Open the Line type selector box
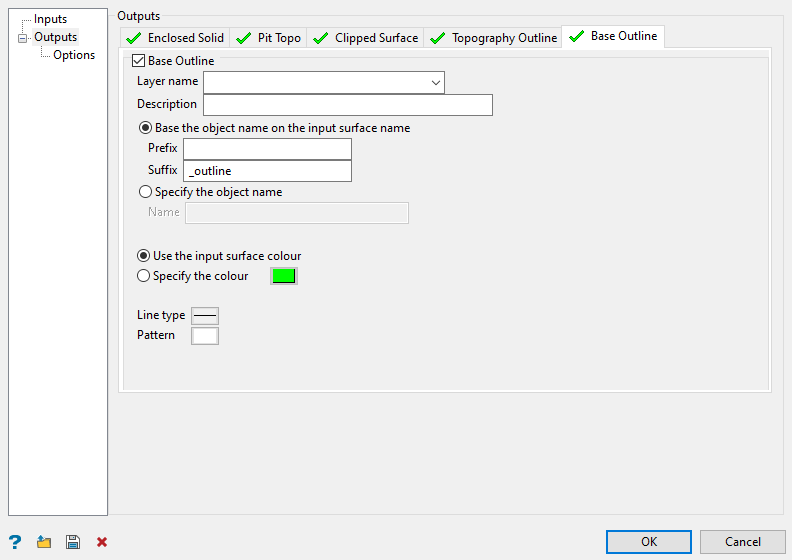Screen dimensions: 792x560 [205, 315]
